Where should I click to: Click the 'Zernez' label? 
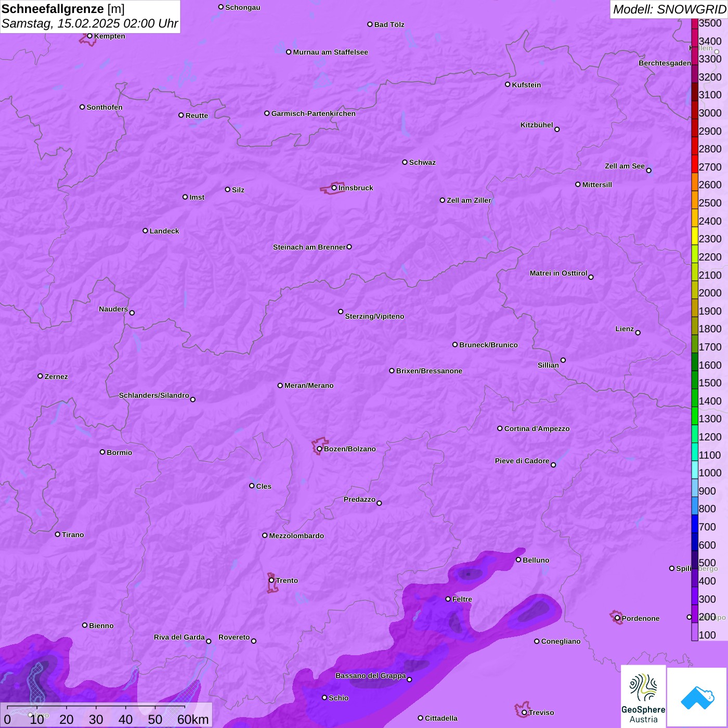tap(56, 376)
